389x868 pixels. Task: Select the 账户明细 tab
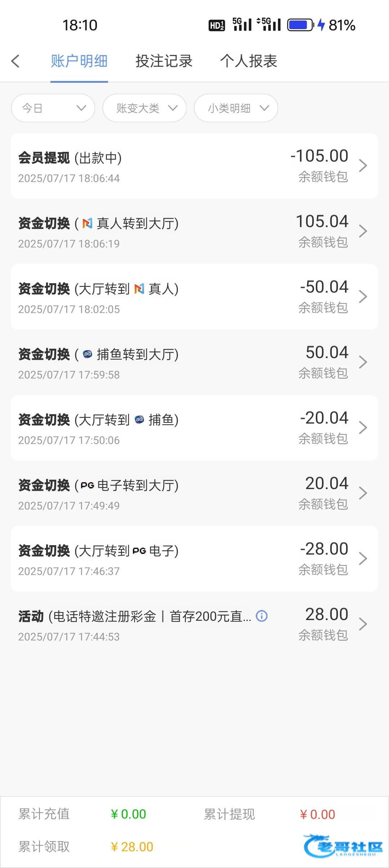(79, 61)
